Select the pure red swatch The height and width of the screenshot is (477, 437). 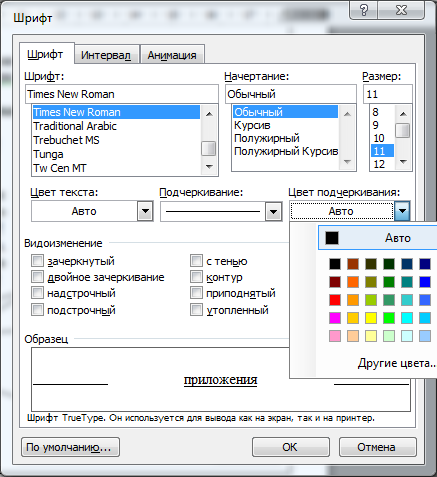pyautogui.click(x=335, y=300)
